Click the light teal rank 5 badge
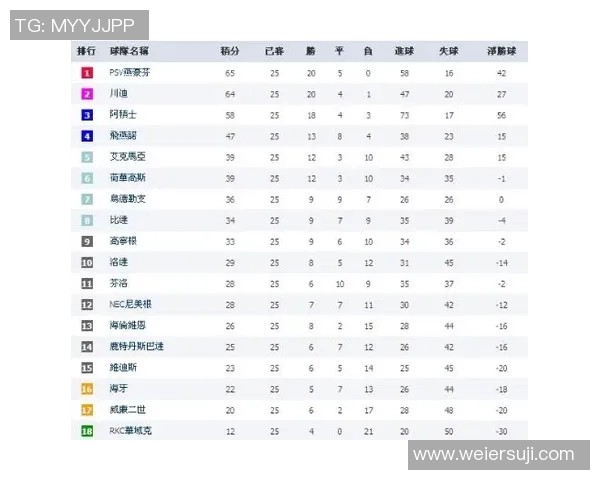 pyautogui.click(x=87, y=157)
